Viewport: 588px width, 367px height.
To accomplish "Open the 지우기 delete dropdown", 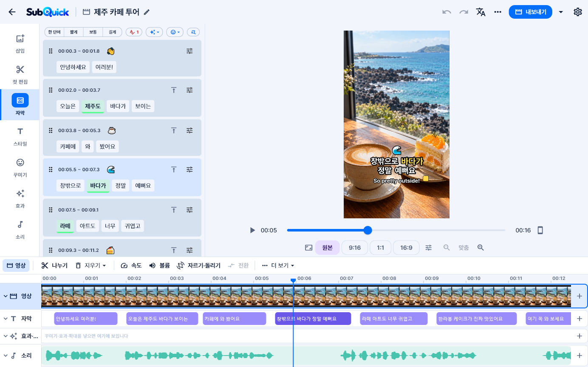I will point(90,265).
